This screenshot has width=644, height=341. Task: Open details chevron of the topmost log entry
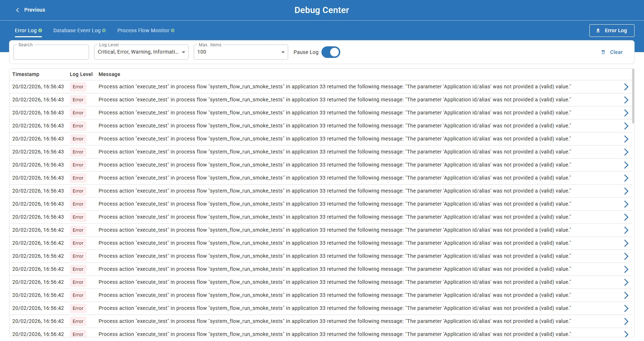[x=626, y=87]
